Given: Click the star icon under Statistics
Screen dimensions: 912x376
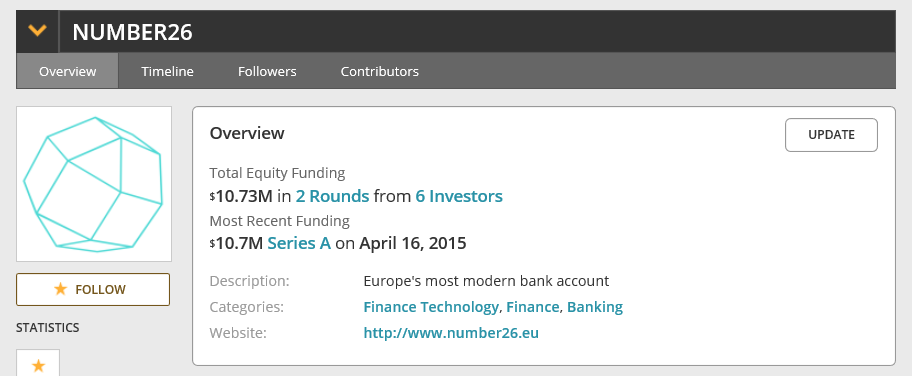Looking at the screenshot, I should coord(38,365).
